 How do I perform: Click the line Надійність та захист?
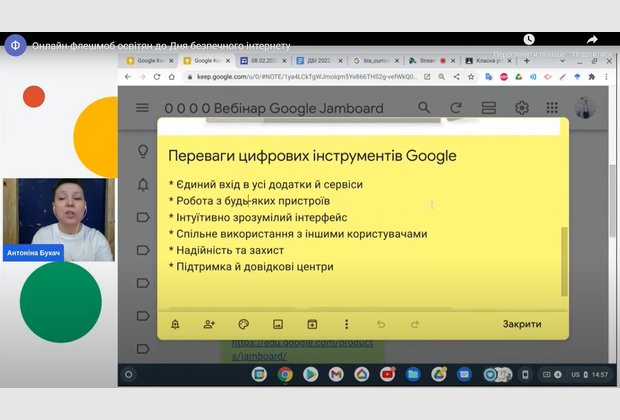coord(226,250)
